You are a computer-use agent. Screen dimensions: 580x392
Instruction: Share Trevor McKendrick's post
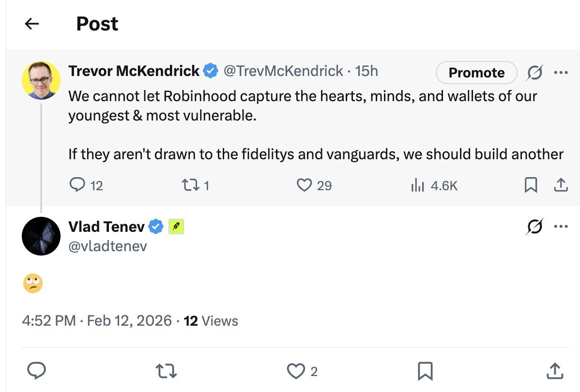560,185
